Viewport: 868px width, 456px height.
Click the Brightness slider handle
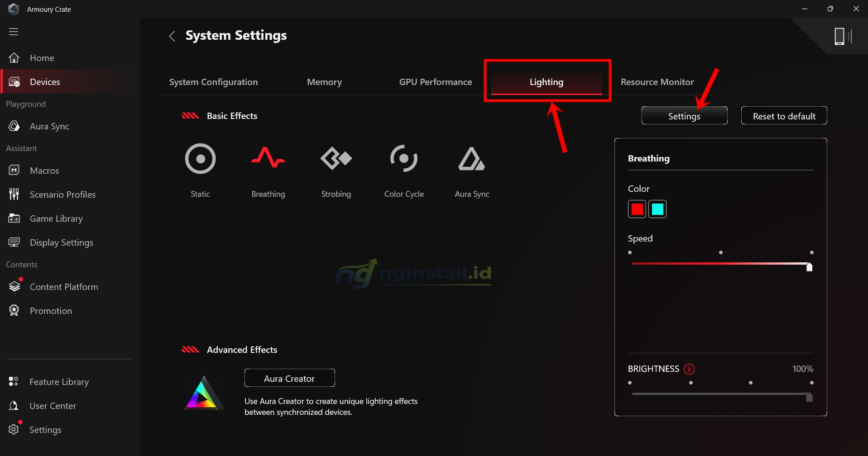809,397
